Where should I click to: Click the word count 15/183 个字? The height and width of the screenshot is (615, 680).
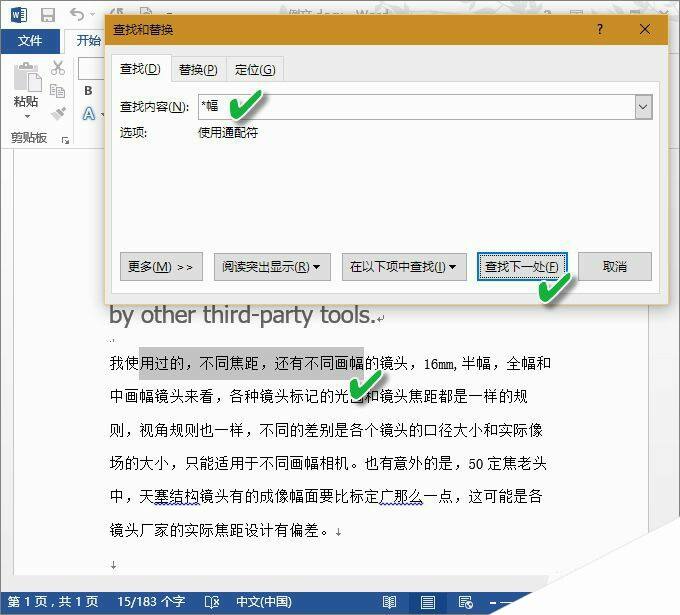click(151, 602)
